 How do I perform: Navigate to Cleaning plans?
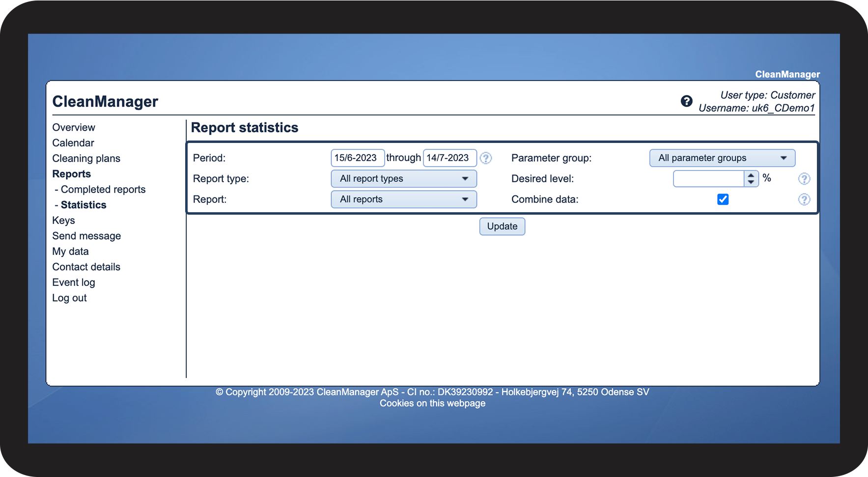point(86,159)
